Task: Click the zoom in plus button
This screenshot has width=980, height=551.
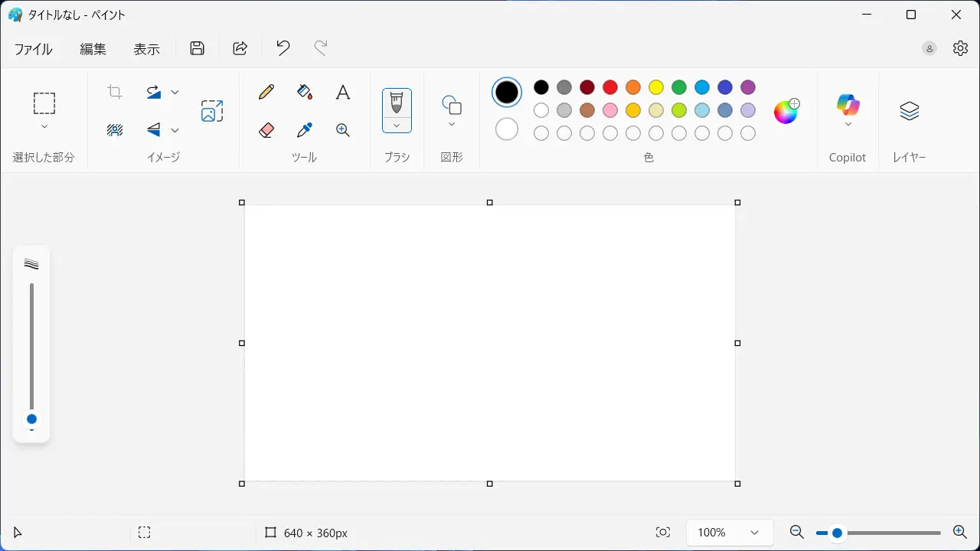Action: click(959, 533)
